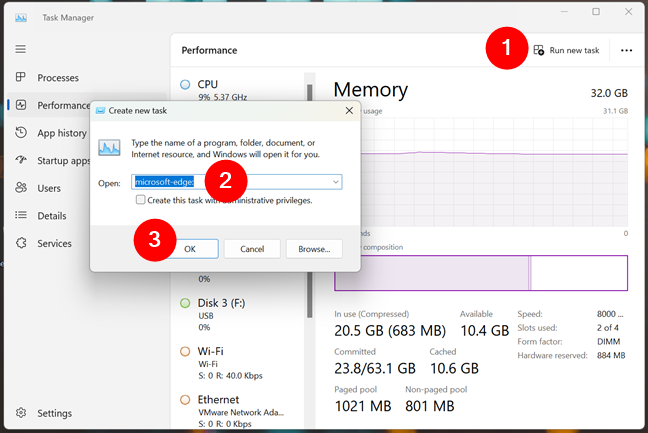Click the Cancel button
Image resolution: width=648 pixels, height=433 pixels.
coord(252,248)
